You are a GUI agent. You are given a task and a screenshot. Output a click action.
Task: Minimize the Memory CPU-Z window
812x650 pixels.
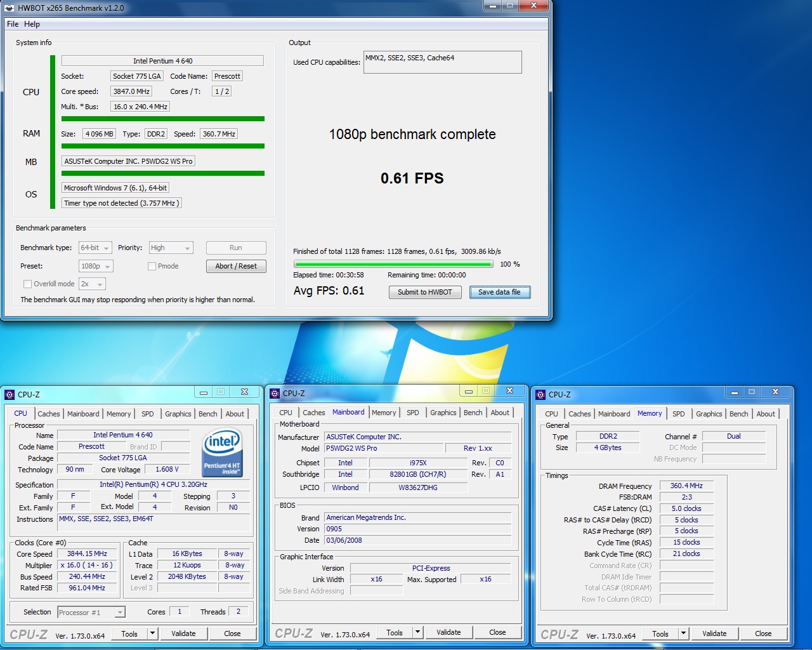tap(734, 392)
